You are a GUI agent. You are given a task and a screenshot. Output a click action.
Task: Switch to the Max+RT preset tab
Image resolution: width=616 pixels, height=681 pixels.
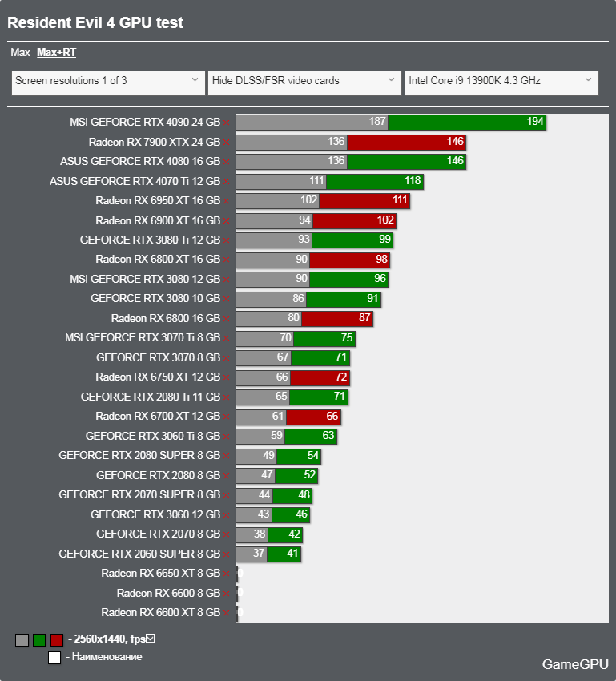[x=56, y=53]
